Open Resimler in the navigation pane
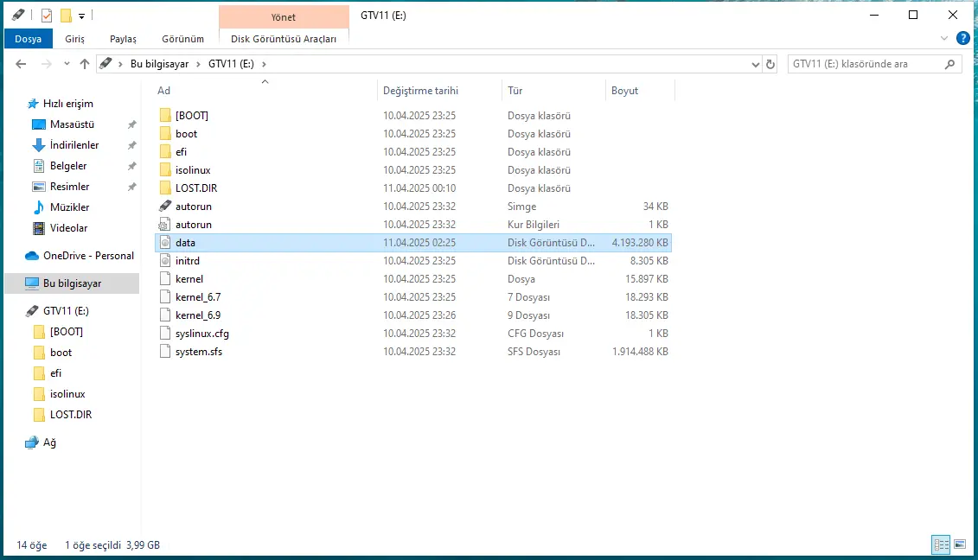978x560 pixels. tap(69, 186)
